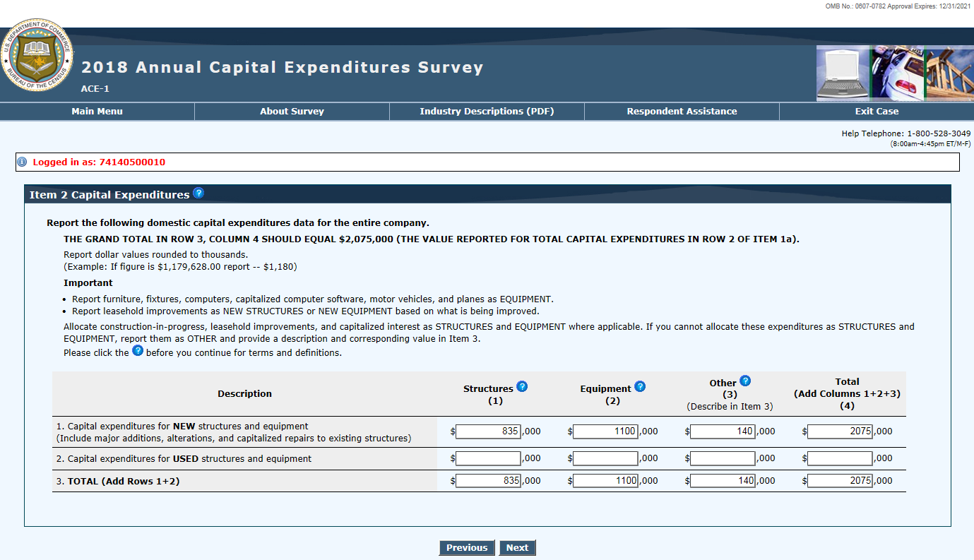The image size is (974, 560).
Task: Click the 'Important' bold label
Action: coord(88,283)
